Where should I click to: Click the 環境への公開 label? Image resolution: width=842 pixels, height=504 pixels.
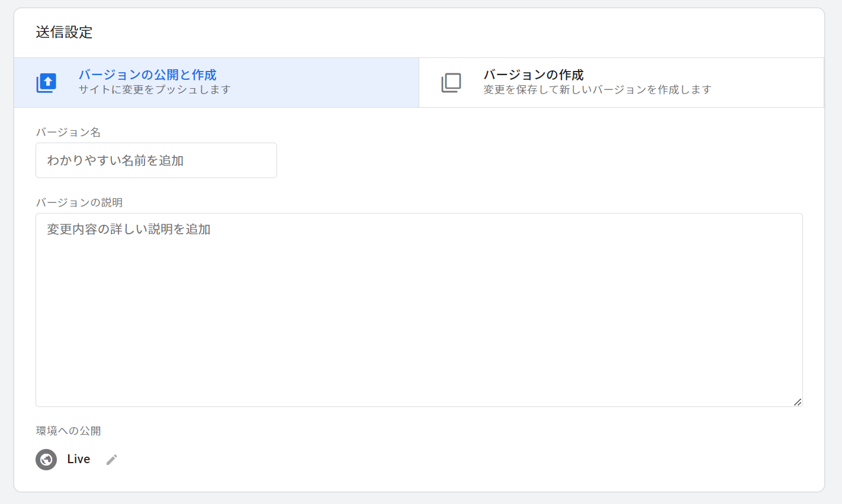pyautogui.click(x=68, y=431)
